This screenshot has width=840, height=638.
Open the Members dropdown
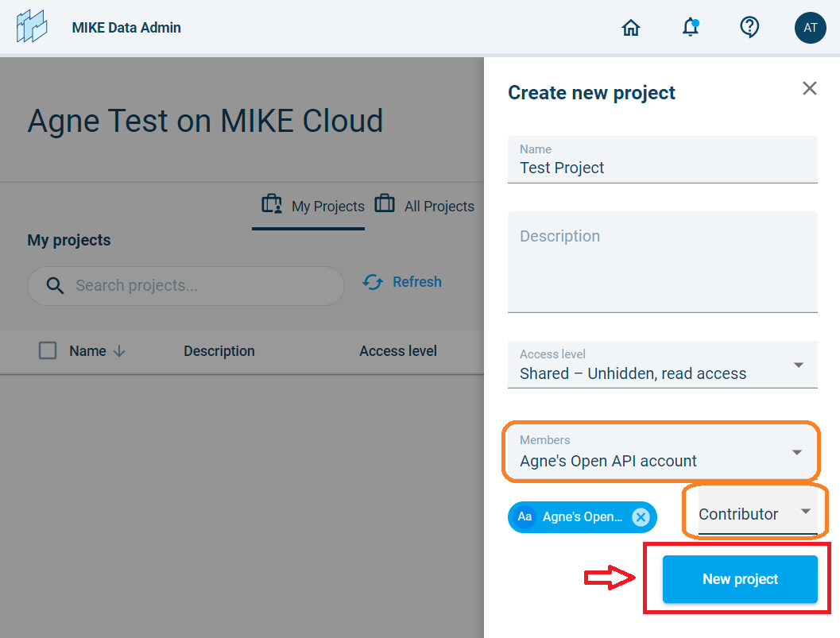click(x=796, y=452)
